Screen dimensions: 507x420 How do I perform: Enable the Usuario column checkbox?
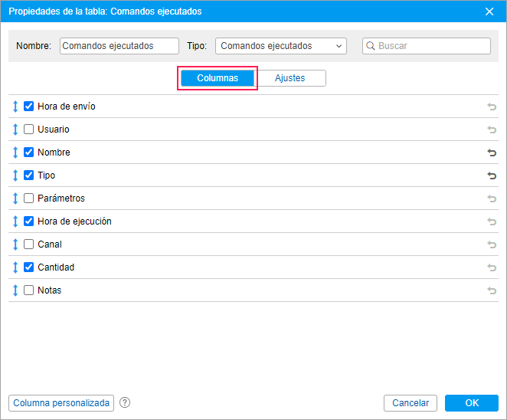29,129
